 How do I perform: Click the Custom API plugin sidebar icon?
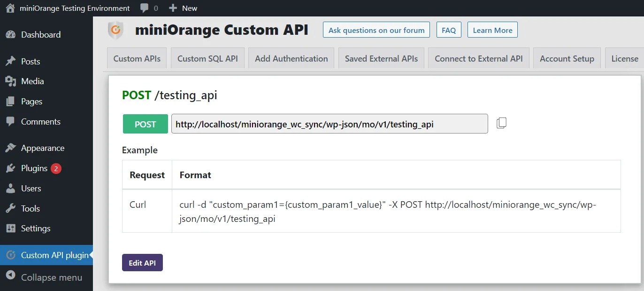(x=11, y=255)
